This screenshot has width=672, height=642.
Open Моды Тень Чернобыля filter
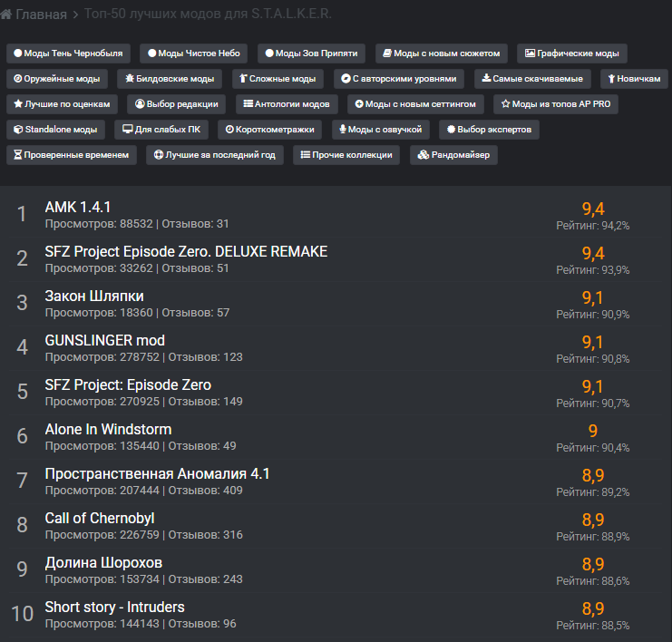(68, 53)
